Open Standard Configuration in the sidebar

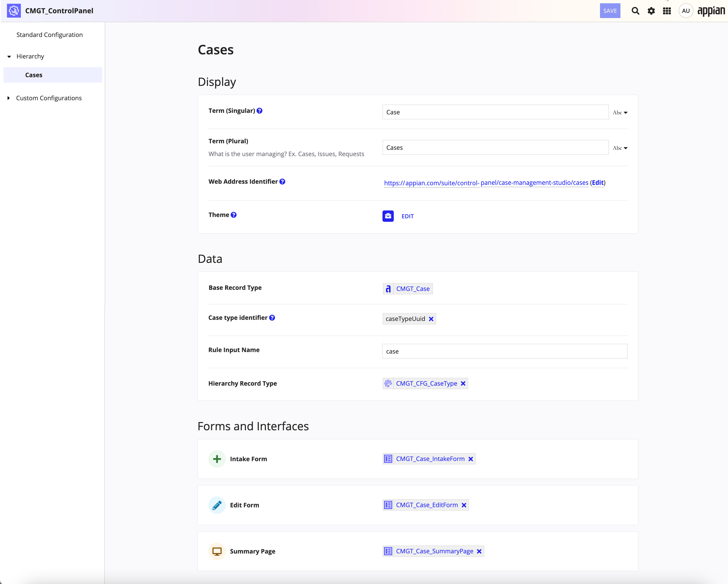point(50,35)
